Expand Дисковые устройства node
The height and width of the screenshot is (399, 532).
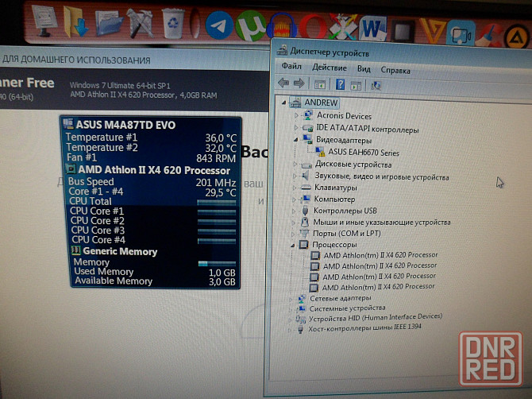pyautogui.click(x=295, y=164)
